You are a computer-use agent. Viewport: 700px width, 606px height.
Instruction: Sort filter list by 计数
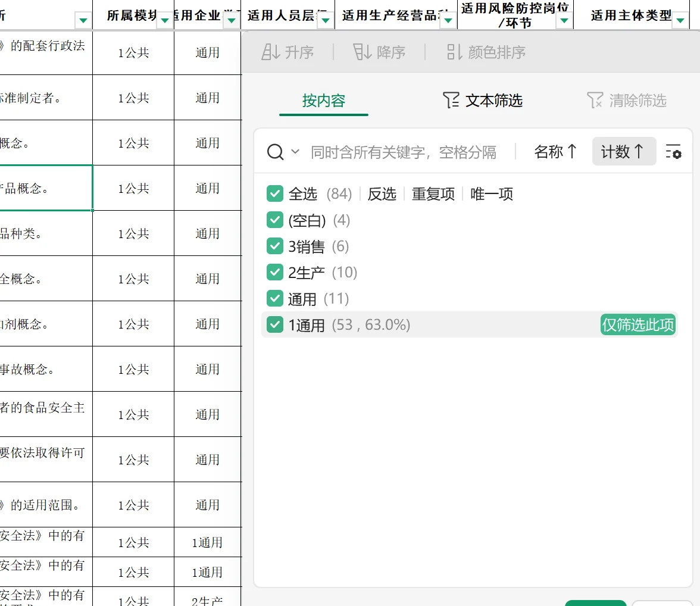[x=624, y=151]
